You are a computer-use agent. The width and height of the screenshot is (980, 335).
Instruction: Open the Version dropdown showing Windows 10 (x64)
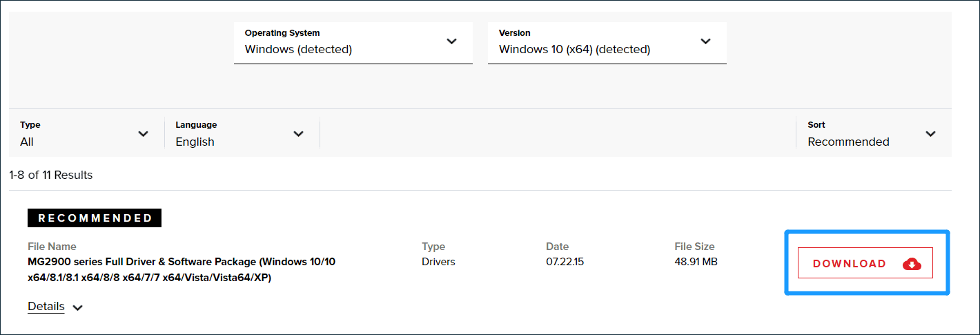(x=607, y=43)
